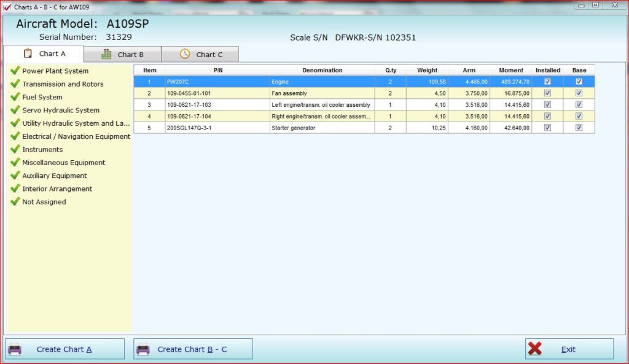Click the clipboard icon on Chart A tab

tap(27, 53)
